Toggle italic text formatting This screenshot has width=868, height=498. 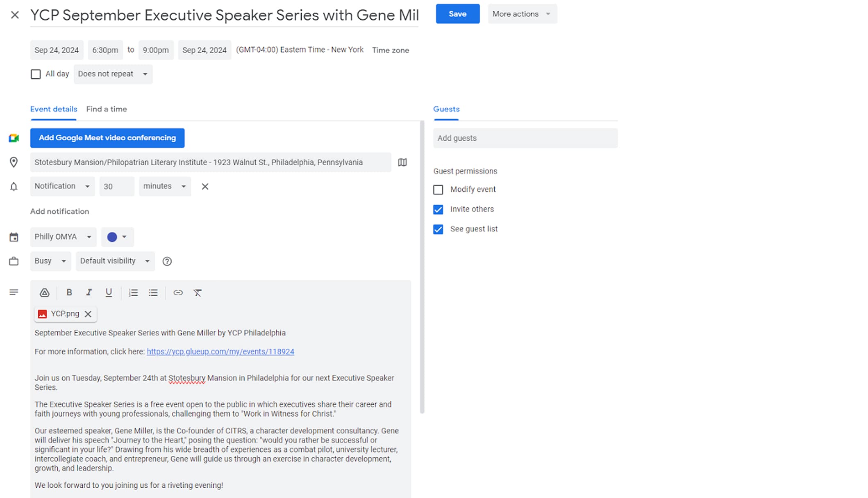[89, 292]
